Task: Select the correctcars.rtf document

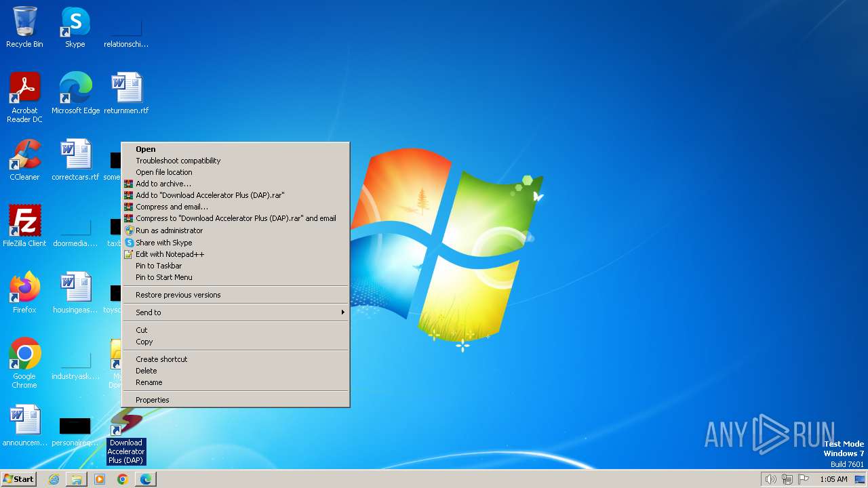Action: click(75, 160)
